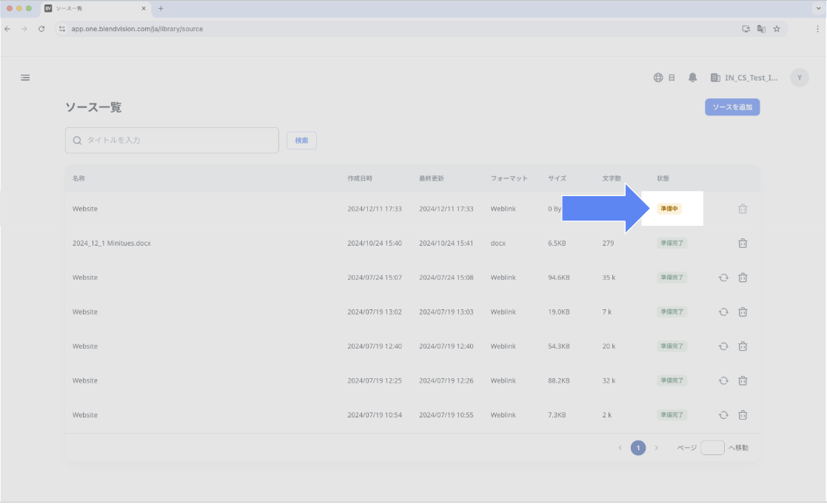Screen dimensions: 827x504
Task: Refresh the Website source created 2024/07/24 15:07
Action: tap(723, 278)
